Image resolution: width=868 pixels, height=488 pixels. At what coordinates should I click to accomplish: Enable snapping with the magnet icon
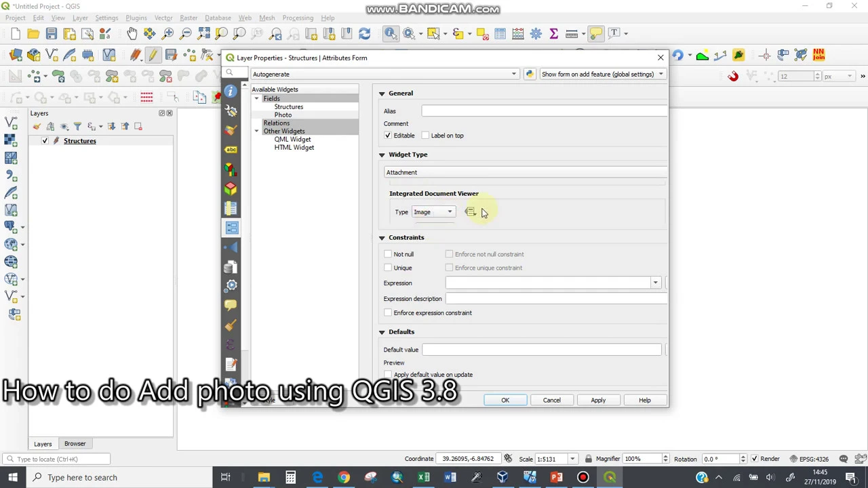pos(733,77)
